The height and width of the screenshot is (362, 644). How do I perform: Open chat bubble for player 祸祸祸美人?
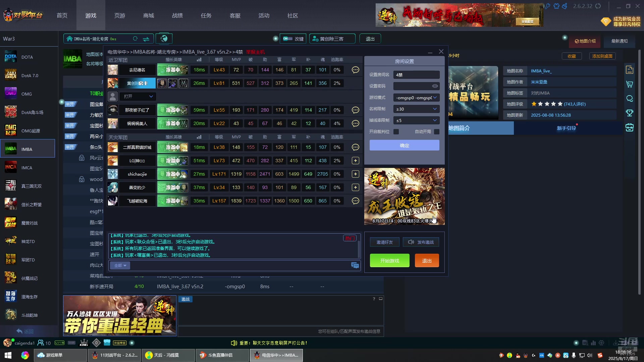coord(355,123)
